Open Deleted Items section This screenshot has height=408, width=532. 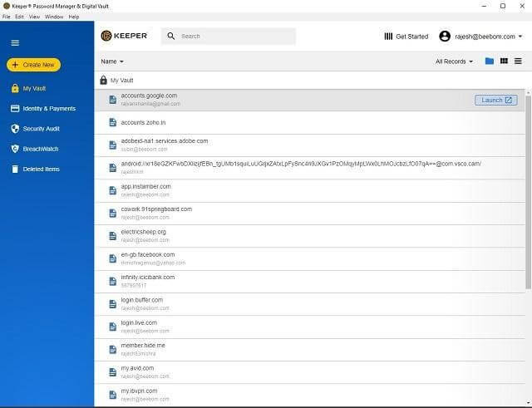pyautogui.click(x=35, y=170)
